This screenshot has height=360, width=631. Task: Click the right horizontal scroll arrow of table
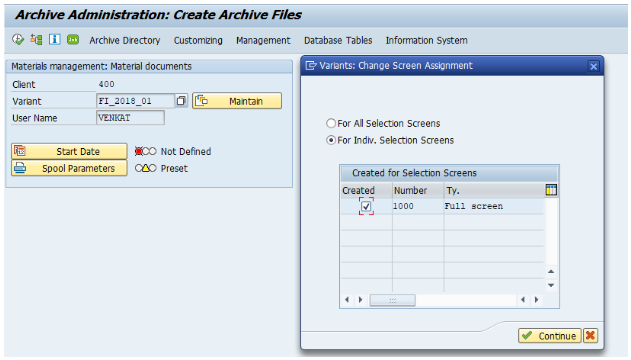536,300
